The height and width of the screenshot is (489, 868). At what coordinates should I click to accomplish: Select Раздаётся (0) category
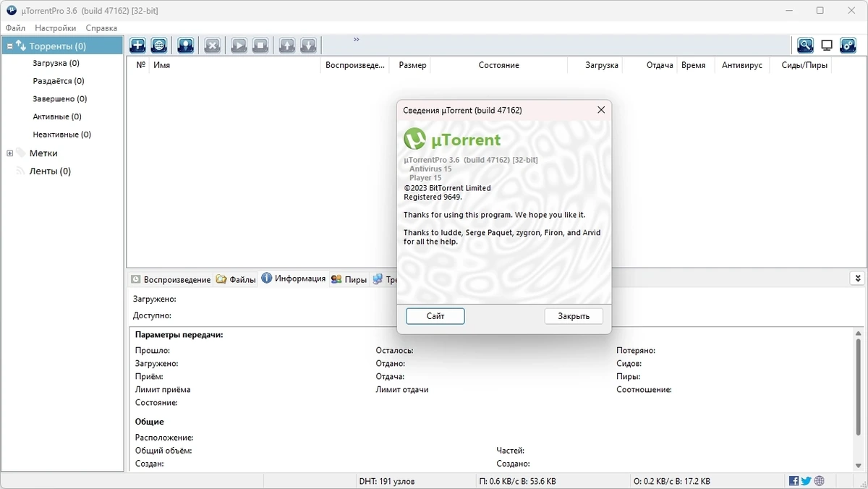point(58,81)
